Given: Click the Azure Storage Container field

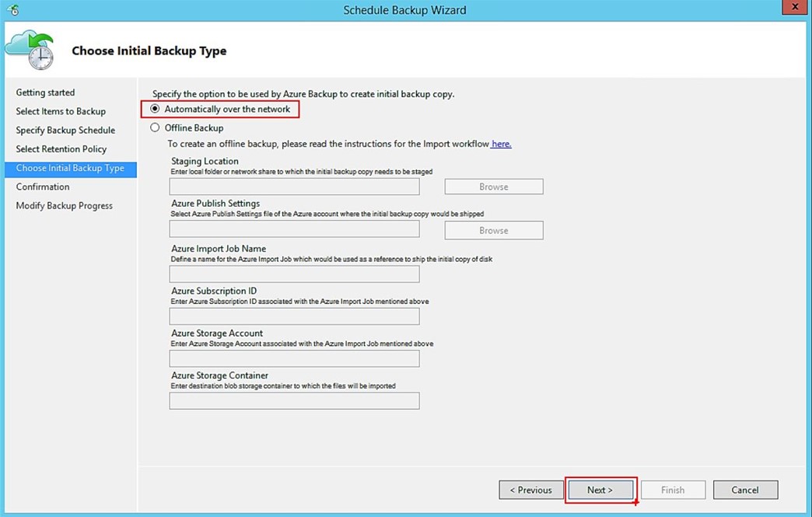Looking at the screenshot, I should (294, 400).
